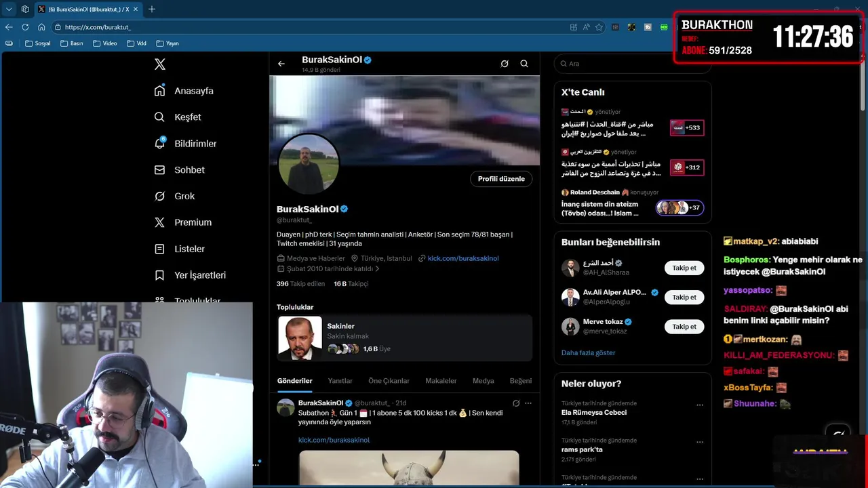Open 396 Takip edilen list
The width and height of the screenshot is (868, 488).
300,284
